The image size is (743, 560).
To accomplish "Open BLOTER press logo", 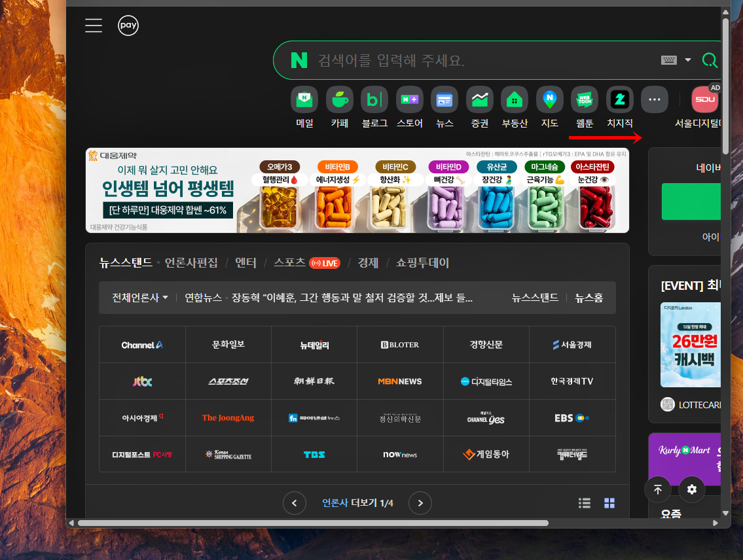I will pos(400,345).
